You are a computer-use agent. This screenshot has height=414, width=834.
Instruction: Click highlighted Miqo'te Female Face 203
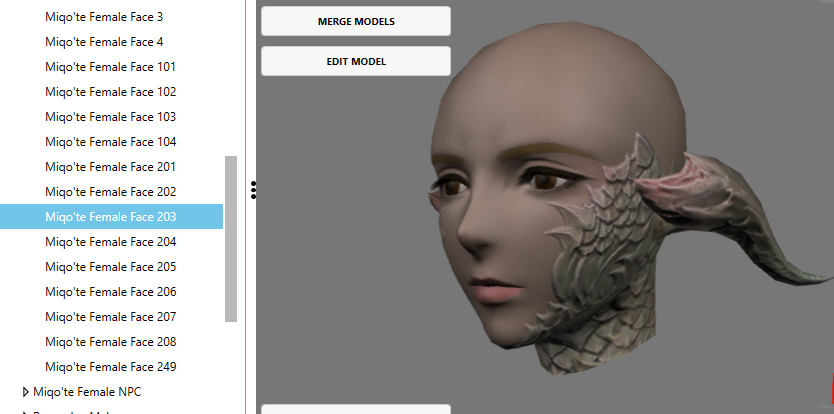[x=111, y=217]
